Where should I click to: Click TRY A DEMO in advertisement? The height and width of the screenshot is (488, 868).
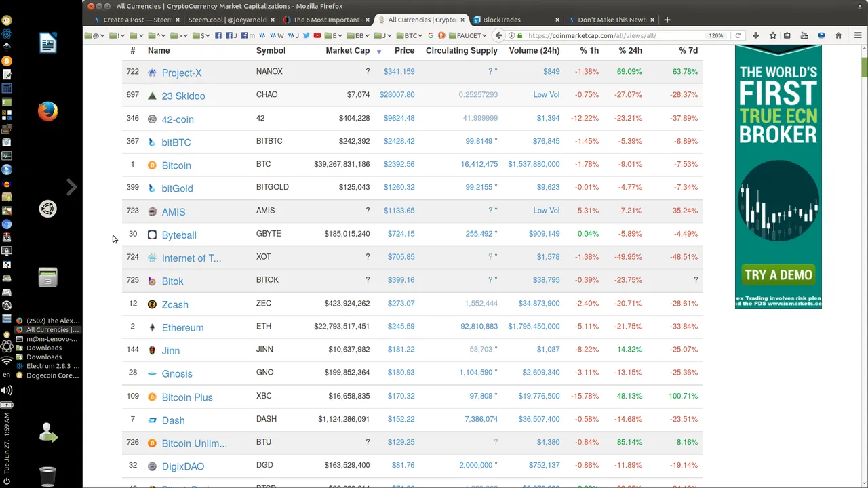pyautogui.click(x=778, y=275)
